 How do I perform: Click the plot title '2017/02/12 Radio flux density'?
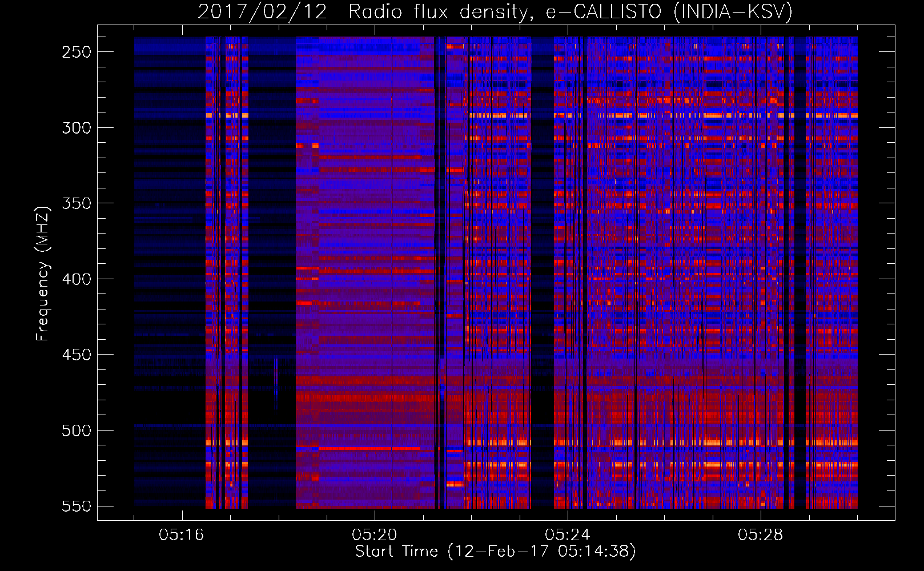click(x=495, y=11)
